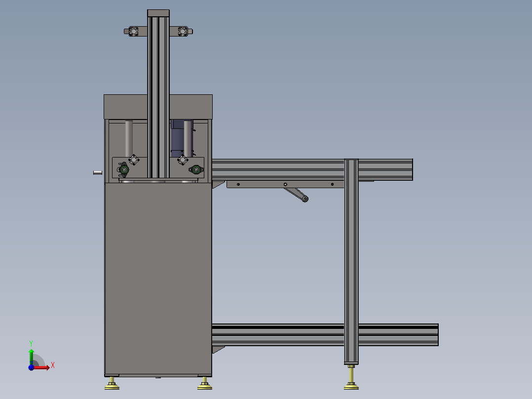Select the small pin on the cabinet's left side

pos(98,173)
